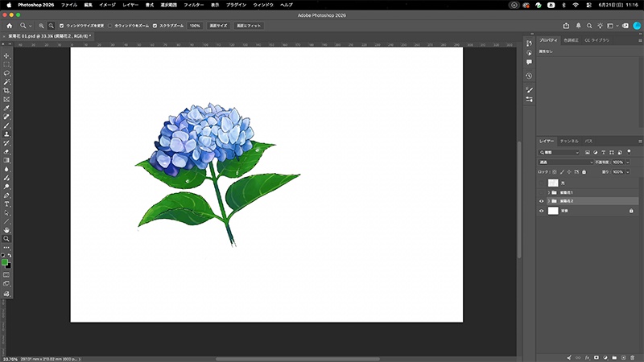Select the Eraser tool
The height and width of the screenshot is (362, 644).
6,152
